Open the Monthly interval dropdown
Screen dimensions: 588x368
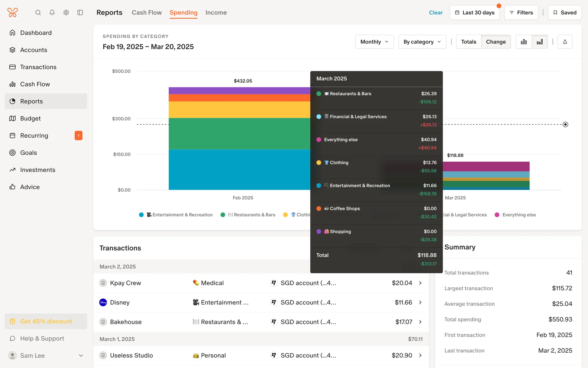[x=374, y=42]
